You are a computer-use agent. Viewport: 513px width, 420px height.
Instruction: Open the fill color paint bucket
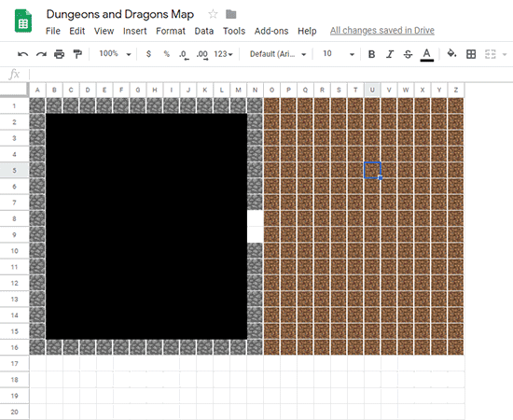point(451,54)
